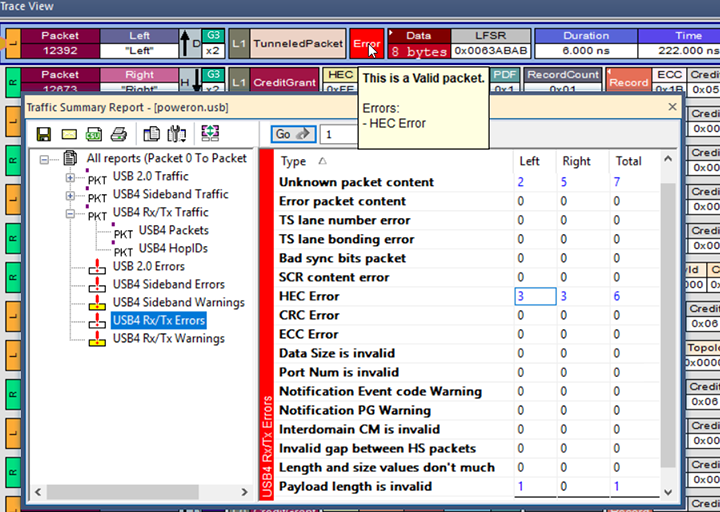Sort table by Type column header
Viewport: 720px width, 512px height.
(x=294, y=161)
